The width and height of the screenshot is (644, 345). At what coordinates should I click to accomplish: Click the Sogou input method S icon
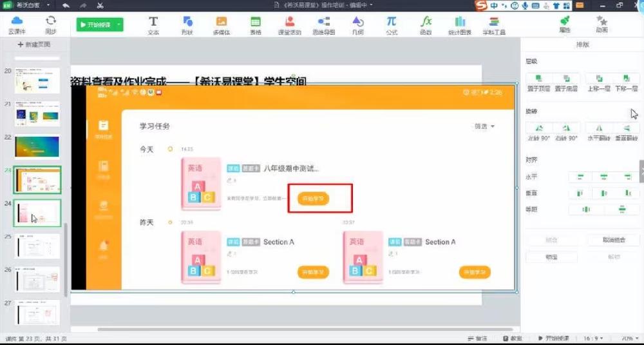tap(481, 5)
